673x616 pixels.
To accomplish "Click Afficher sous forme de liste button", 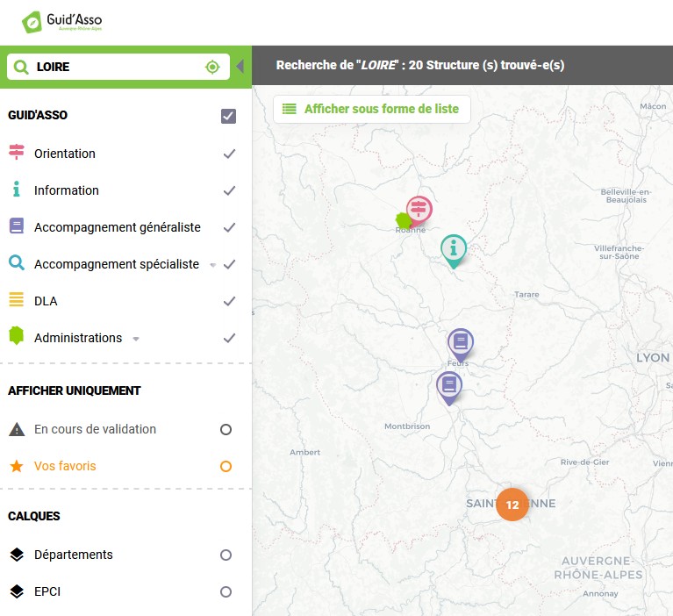I will (x=372, y=109).
